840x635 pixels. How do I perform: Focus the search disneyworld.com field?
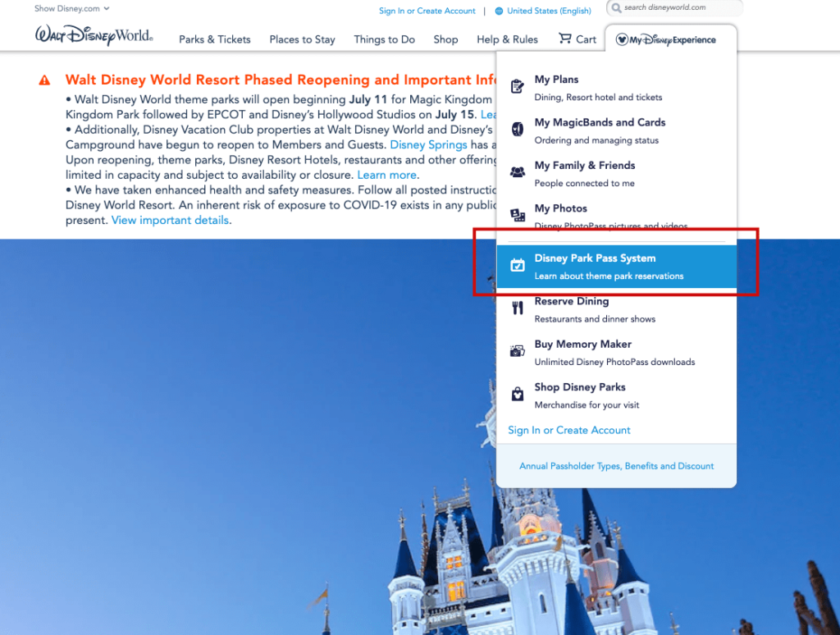(675, 7)
